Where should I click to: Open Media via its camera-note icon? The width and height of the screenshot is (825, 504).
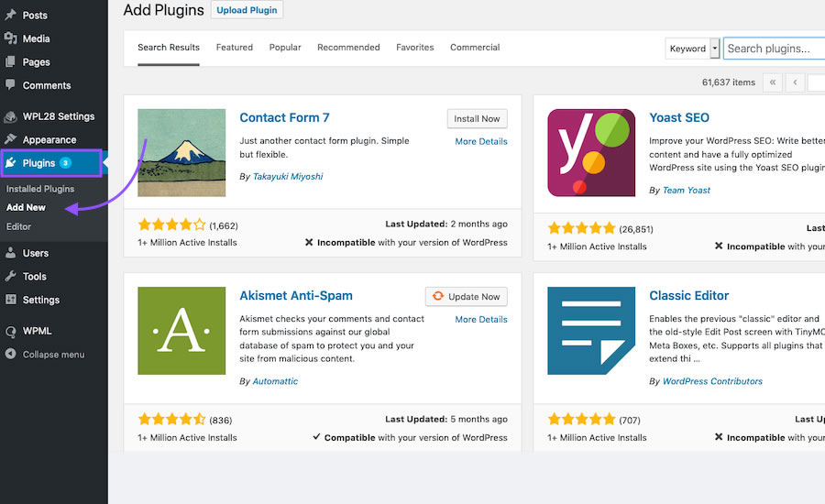(10, 38)
